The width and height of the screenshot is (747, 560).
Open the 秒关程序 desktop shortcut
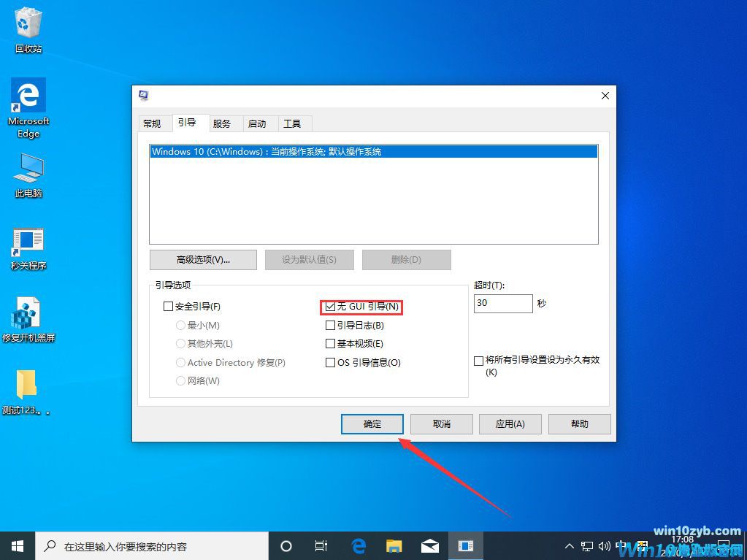[27, 241]
